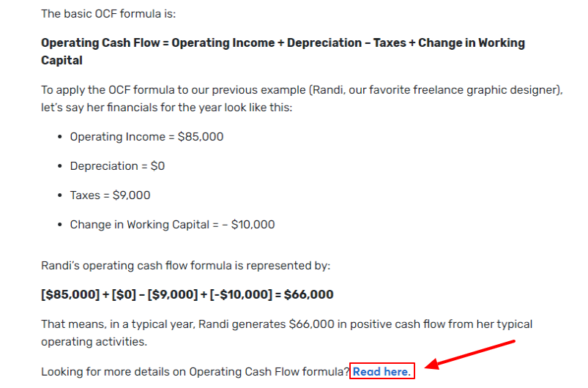
Task: Click the "Looking for more details" question text
Action: click(x=195, y=371)
